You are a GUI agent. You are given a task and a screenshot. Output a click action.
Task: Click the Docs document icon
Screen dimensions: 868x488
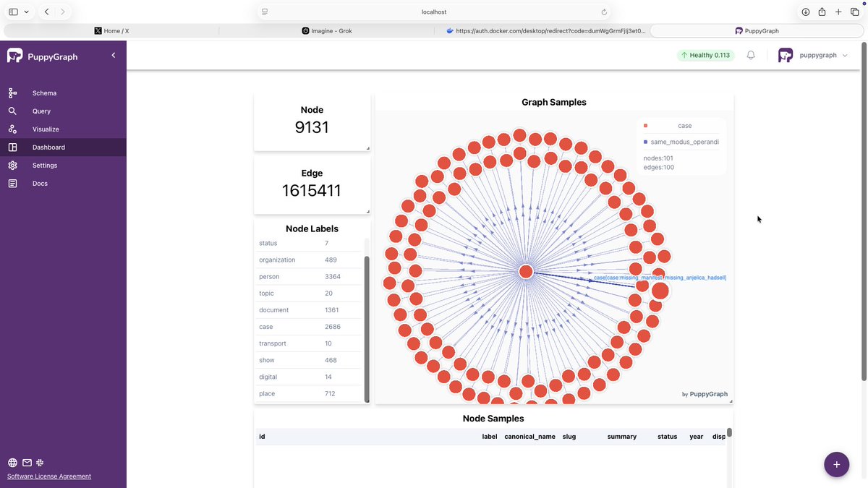(x=12, y=184)
